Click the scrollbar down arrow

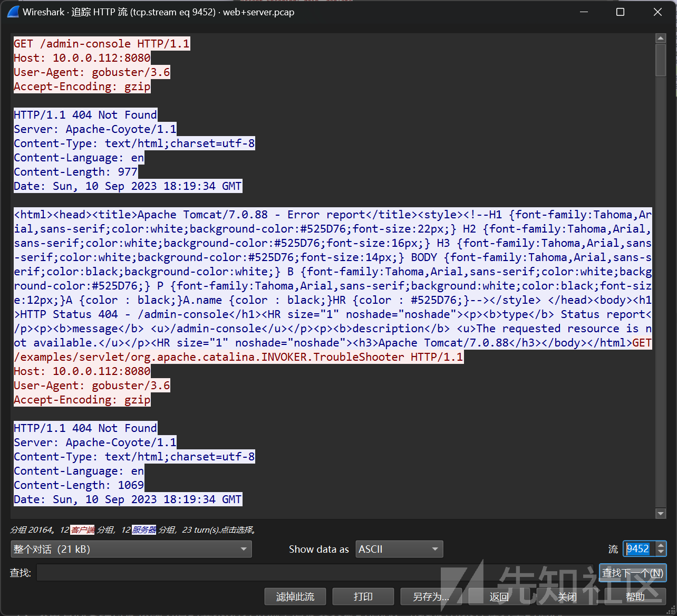click(661, 513)
